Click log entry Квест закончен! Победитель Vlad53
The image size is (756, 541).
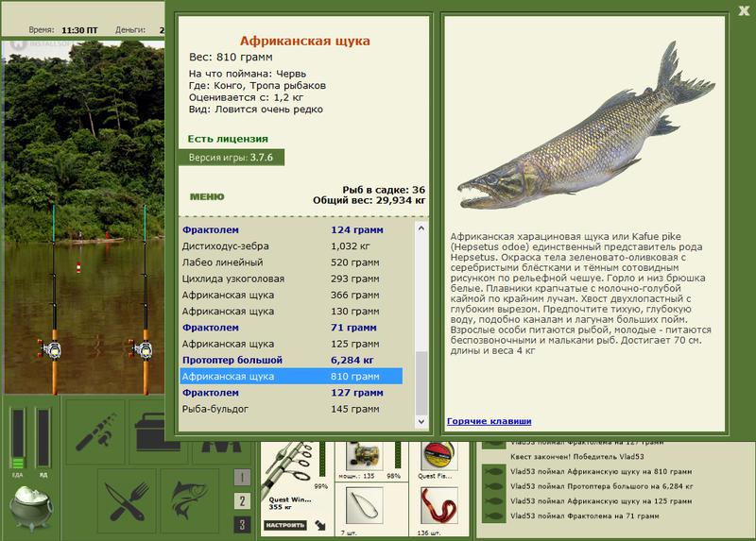[577, 457]
